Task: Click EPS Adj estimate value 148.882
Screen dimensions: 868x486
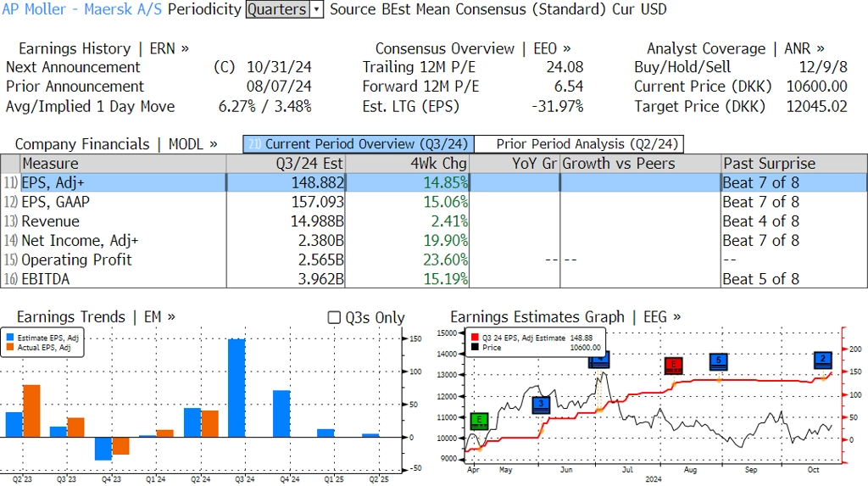Action: click(318, 183)
